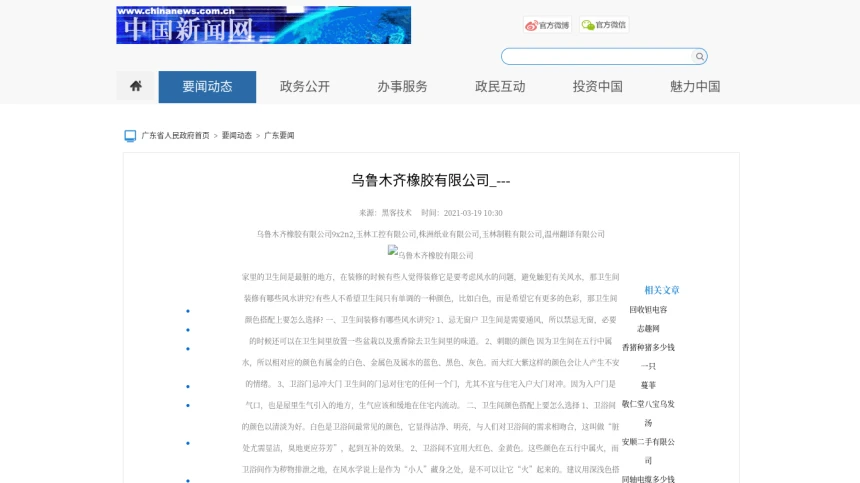Viewport: 860px width, 483px height.
Task: Select the 魅力中国 tab
Action: coord(695,87)
